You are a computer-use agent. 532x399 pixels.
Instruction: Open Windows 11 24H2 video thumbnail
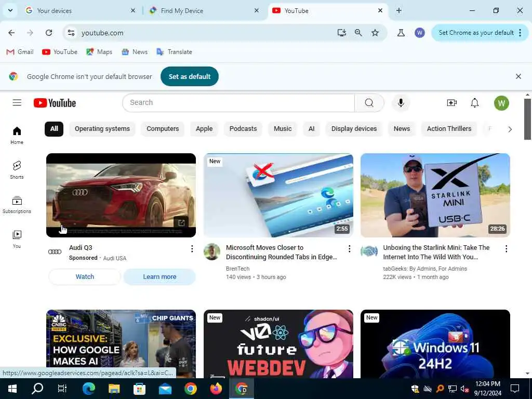point(435,344)
